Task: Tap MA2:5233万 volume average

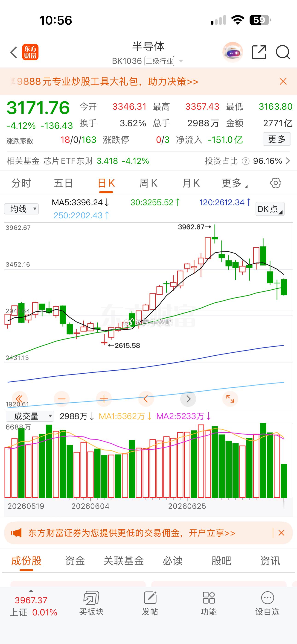Action: [183, 416]
